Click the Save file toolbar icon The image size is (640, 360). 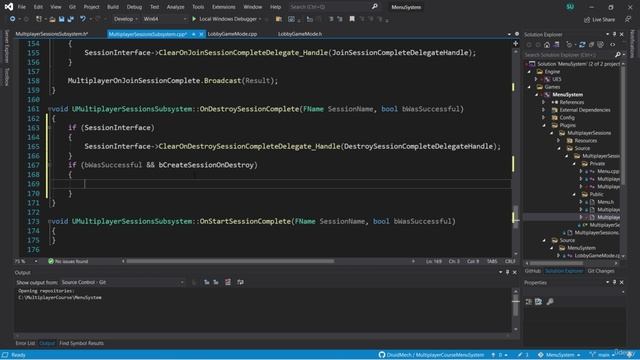click(61, 19)
